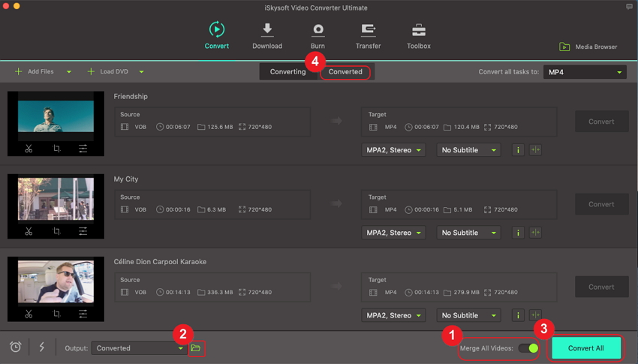This screenshot has height=364, width=638.
Task: Click the scissors trim icon under Friendship thumbnail
Action: [29, 149]
